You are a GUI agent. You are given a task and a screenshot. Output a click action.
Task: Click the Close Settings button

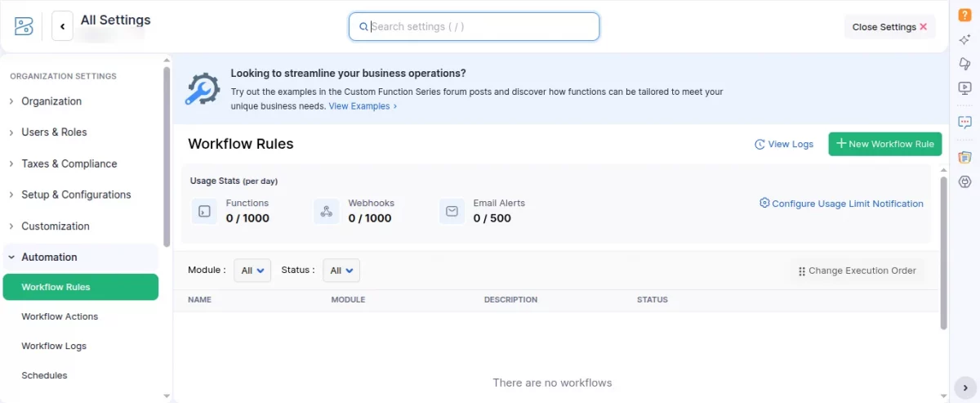pos(889,26)
